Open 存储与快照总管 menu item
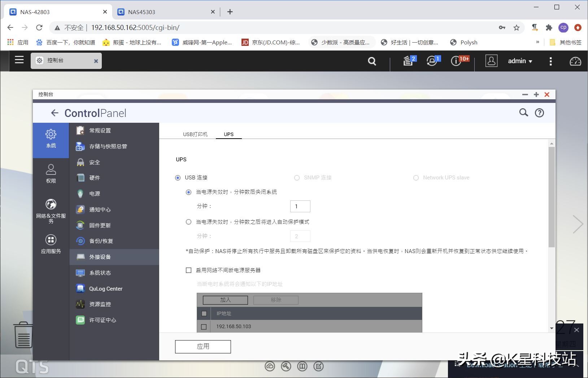This screenshot has width=588, height=378. click(114, 146)
